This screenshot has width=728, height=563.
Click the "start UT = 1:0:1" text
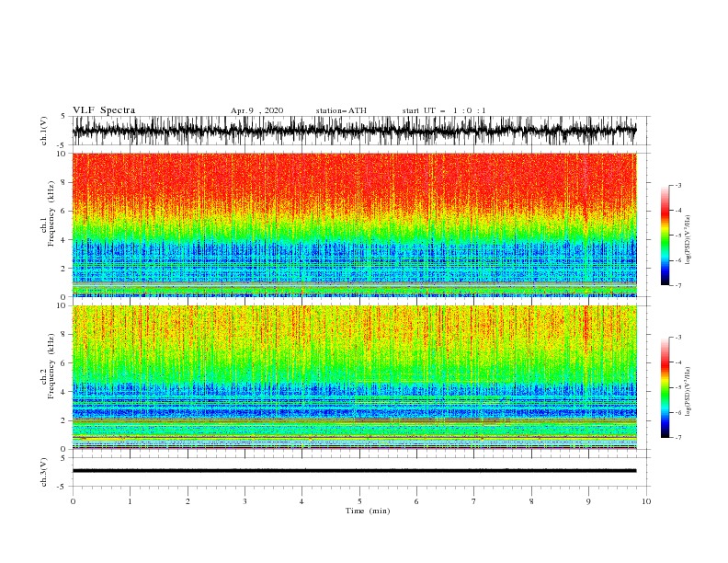pos(444,110)
